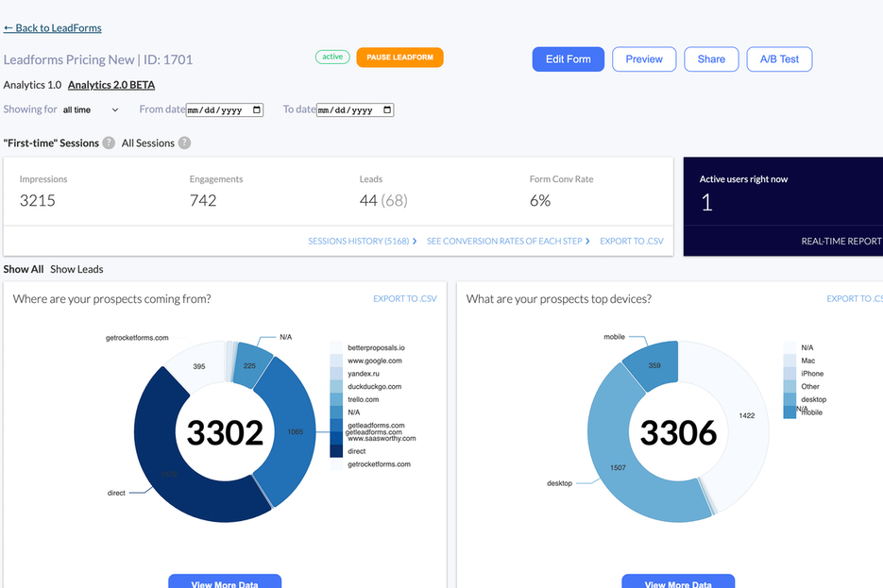This screenshot has height=588, width=883.
Task: Click help icon beside "First-time" Sessions
Action: pyautogui.click(x=109, y=143)
